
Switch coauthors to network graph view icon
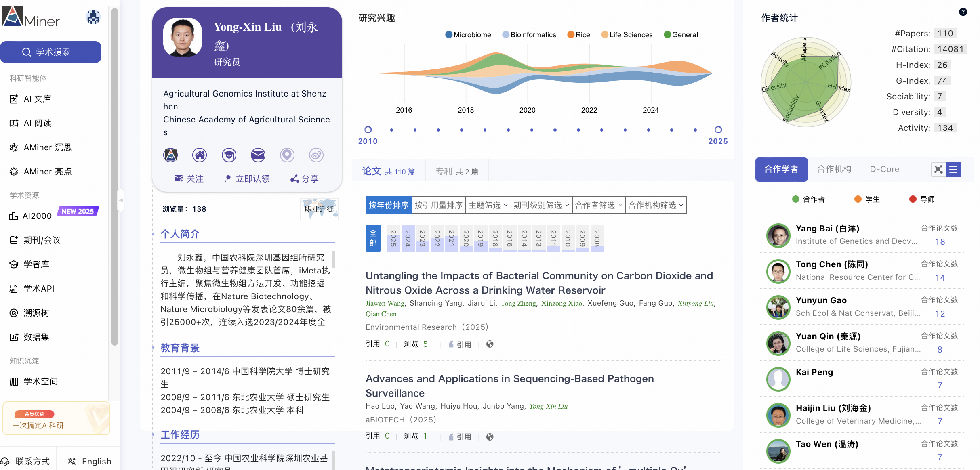(938, 170)
